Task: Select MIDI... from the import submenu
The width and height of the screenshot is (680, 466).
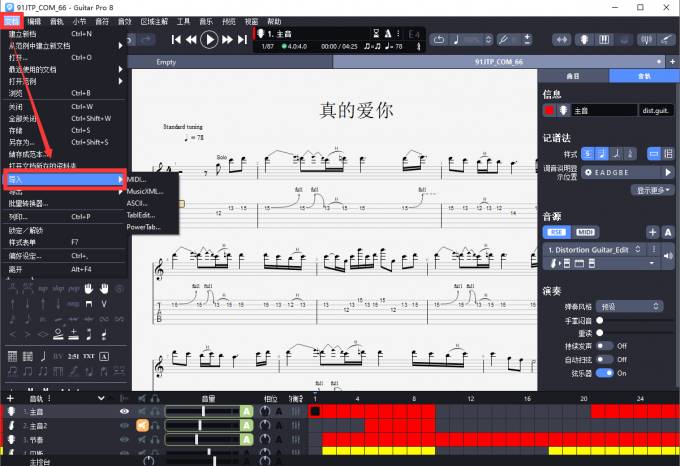Action: [138, 178]
